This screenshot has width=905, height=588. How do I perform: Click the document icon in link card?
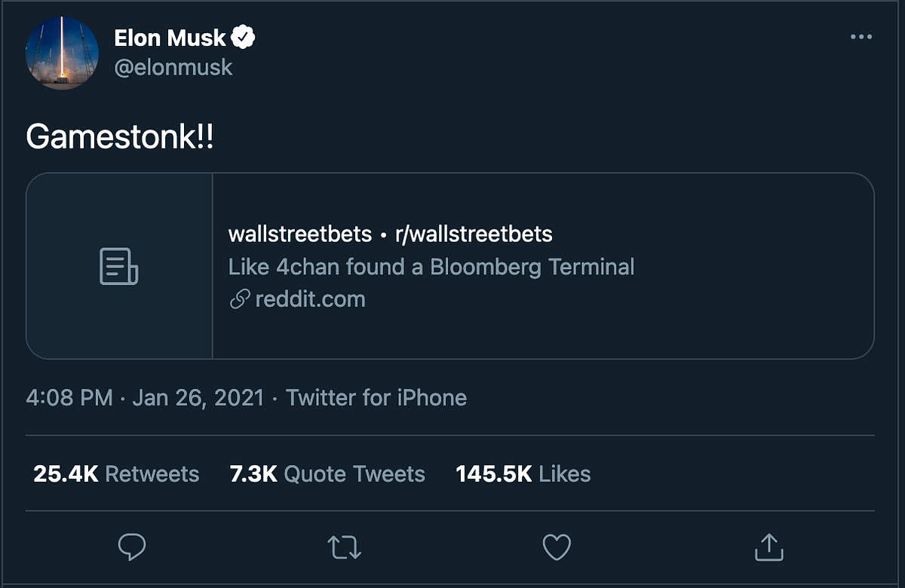click(119, 266)
